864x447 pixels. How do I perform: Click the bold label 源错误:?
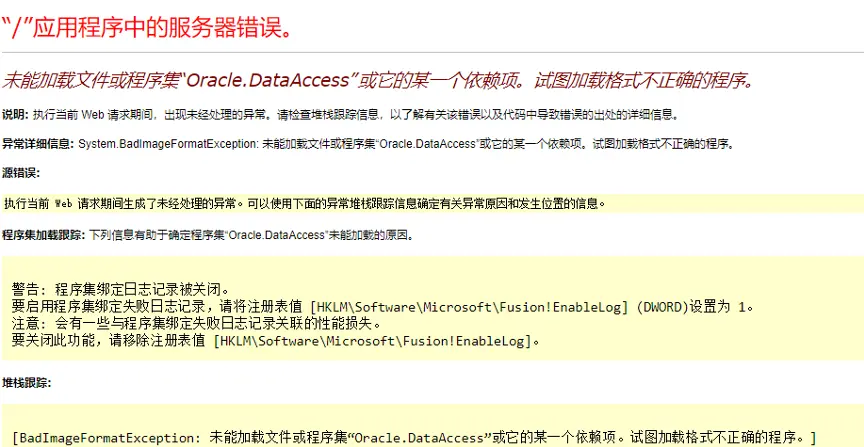coord(20,174)
